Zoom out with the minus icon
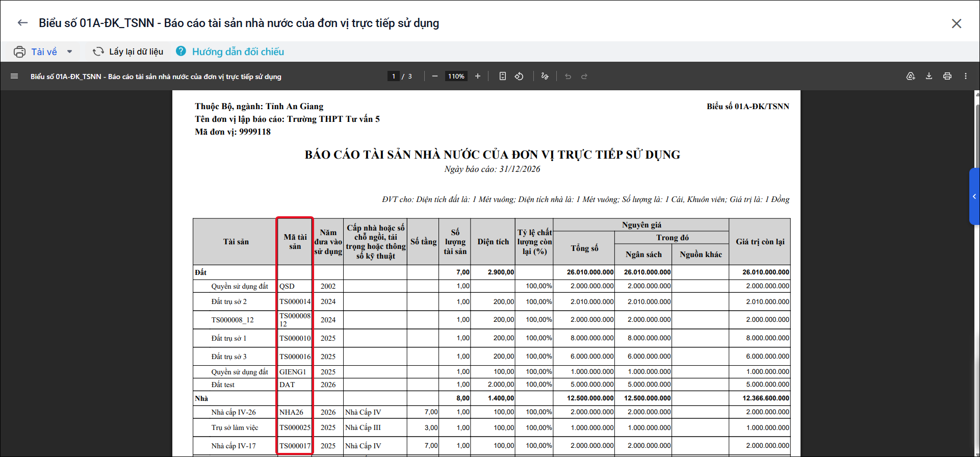The width and height of the screenshot is (980, 457). pyautogui.click(x=435, y=76)
